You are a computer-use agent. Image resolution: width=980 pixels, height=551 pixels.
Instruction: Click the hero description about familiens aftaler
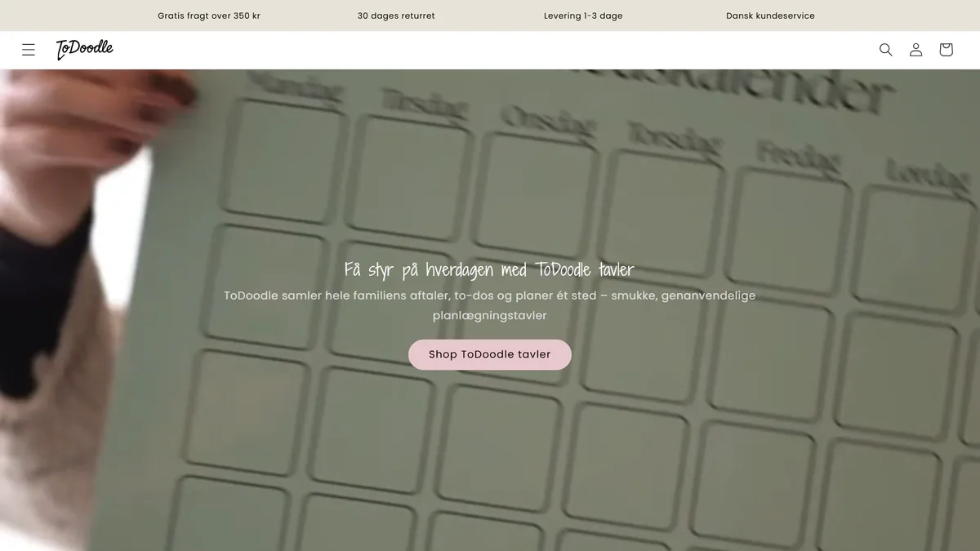click(490, 305)
